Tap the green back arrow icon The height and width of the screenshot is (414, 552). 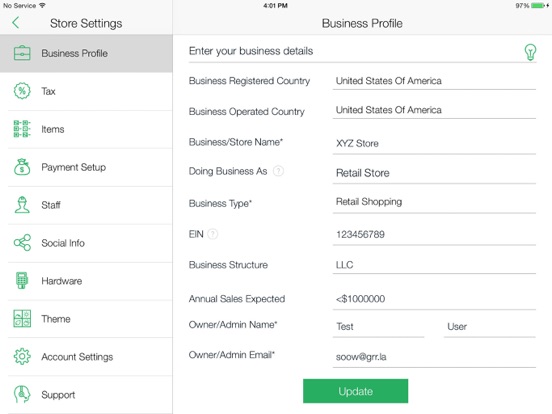pyautogui.click(x=15, y=23)
